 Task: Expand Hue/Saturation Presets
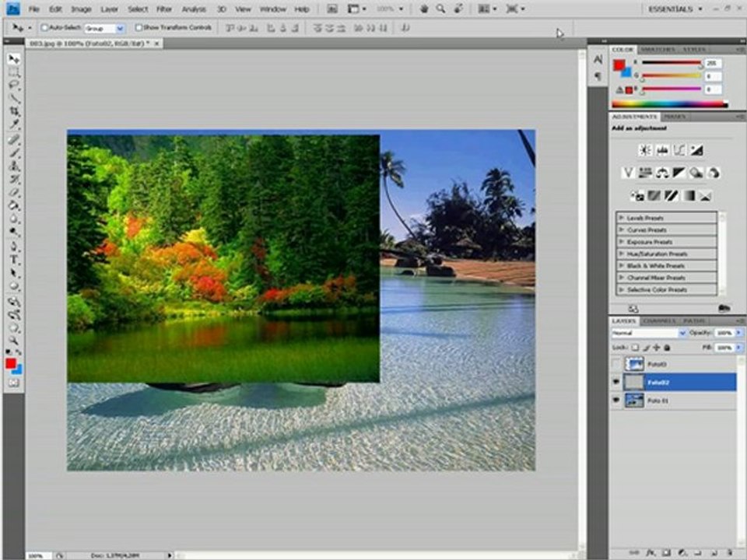pos(621,254)
